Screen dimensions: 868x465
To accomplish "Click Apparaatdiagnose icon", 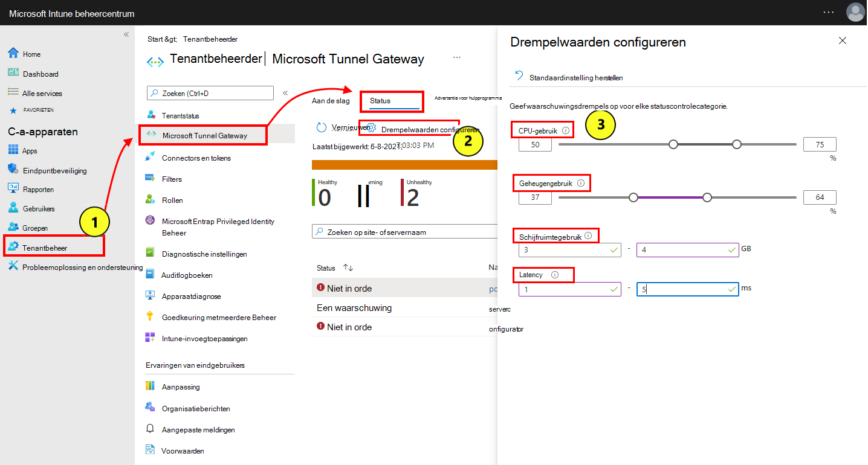I will 151,296.
